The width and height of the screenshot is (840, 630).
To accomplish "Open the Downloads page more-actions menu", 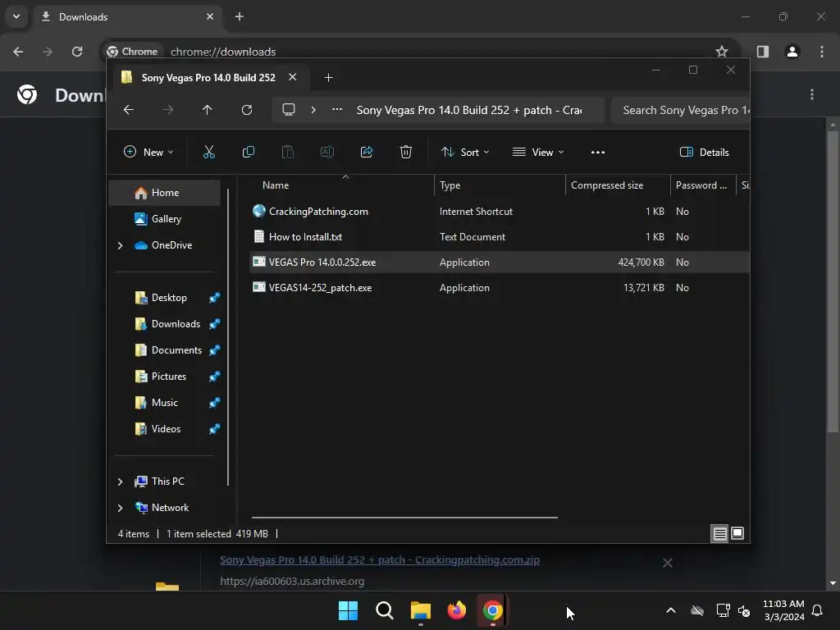I will [x=812, y=95].
